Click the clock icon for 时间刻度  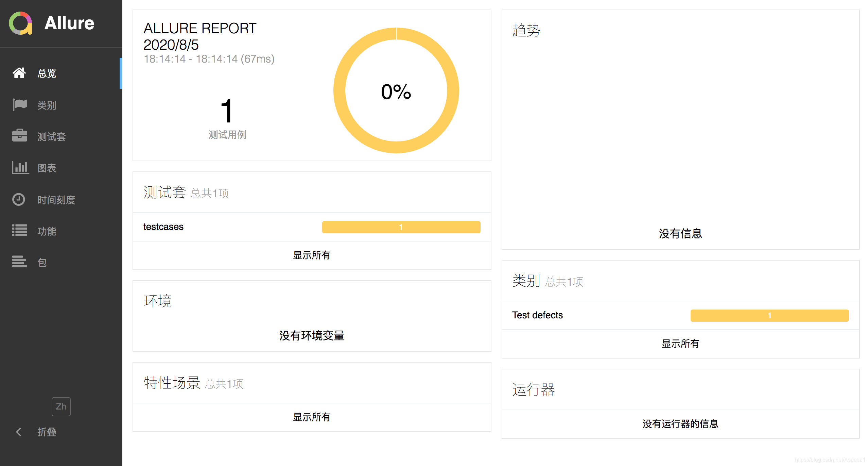19,199
